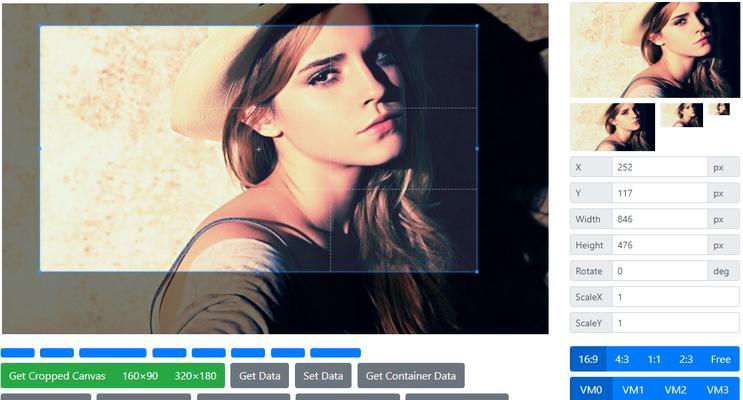
Task: Click the second-largest crop preview thumbnail
Action: 612,127
